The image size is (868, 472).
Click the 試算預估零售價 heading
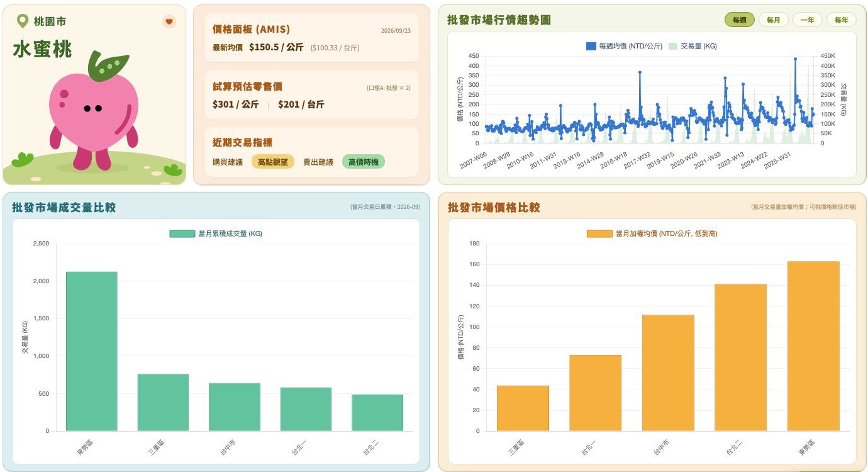click(x=247, y=86)
